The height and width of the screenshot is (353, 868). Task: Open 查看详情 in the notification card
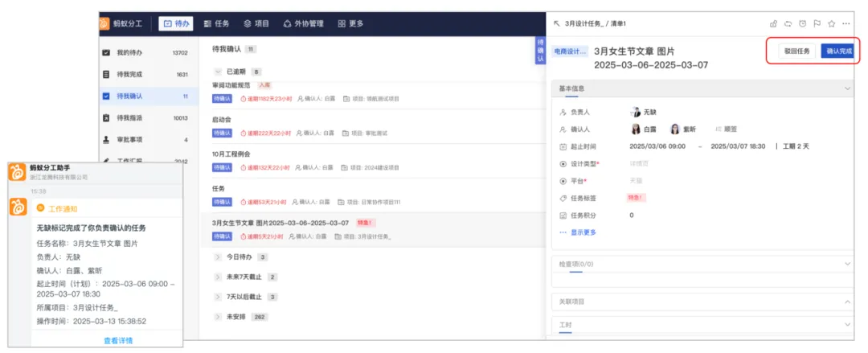118,340
